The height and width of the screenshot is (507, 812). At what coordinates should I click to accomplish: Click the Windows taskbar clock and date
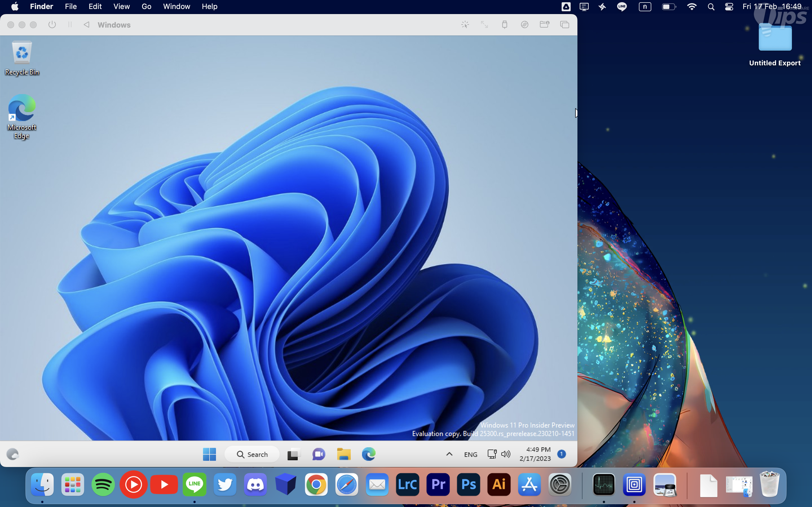pyautogui.click(x=535, y=454)
